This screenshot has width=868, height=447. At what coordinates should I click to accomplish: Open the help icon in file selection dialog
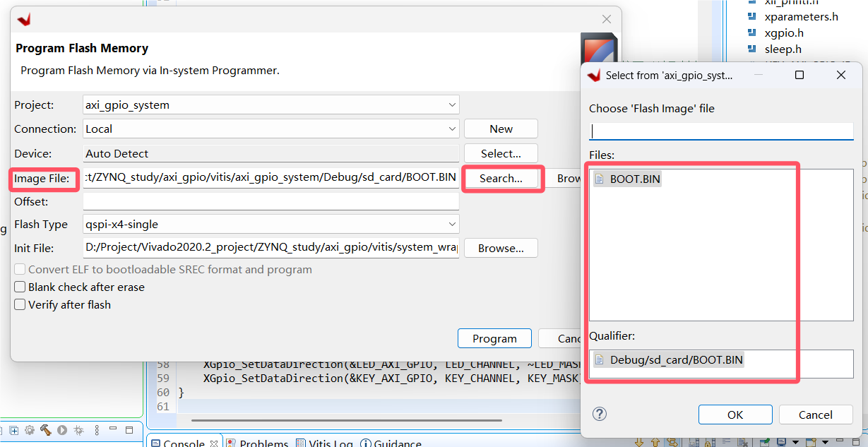pyautogui.click(x=599, y=414)
